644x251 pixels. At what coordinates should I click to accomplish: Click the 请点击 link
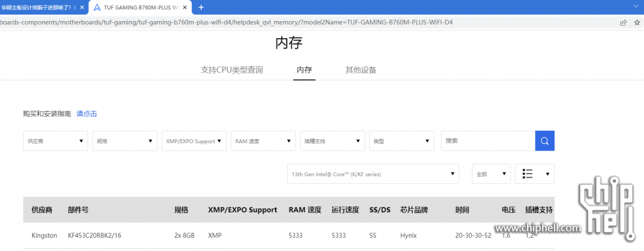(x=87, y=114)
